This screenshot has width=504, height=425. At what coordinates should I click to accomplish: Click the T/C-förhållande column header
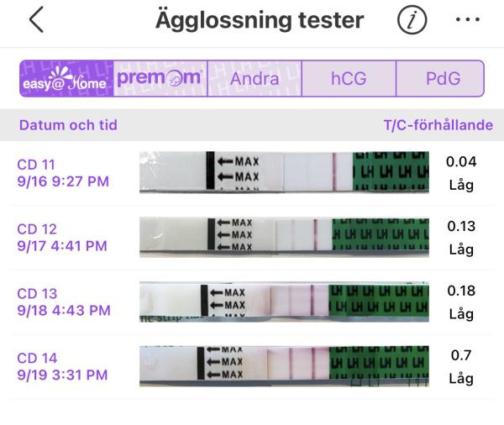tap(438, 125)
